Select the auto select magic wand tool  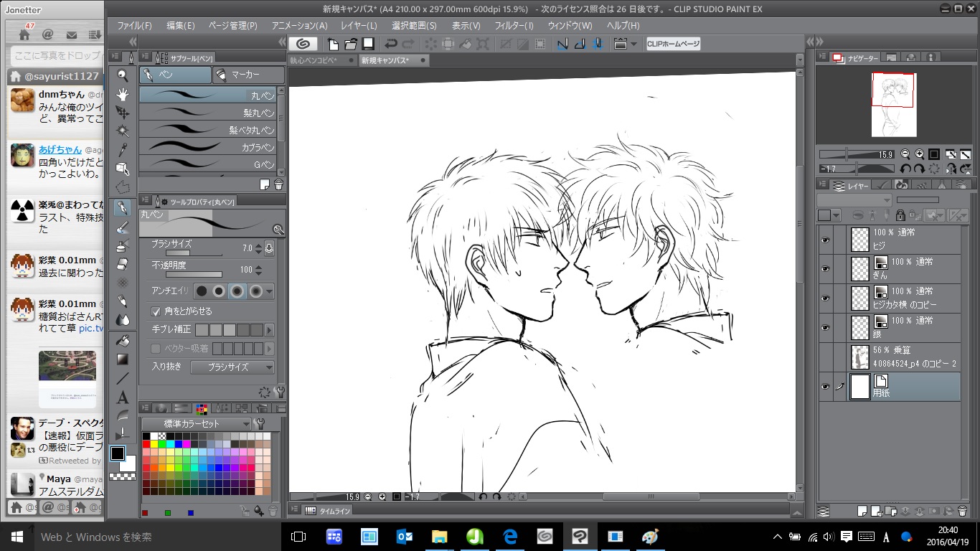pyautogui.click(x=123, y=131)
